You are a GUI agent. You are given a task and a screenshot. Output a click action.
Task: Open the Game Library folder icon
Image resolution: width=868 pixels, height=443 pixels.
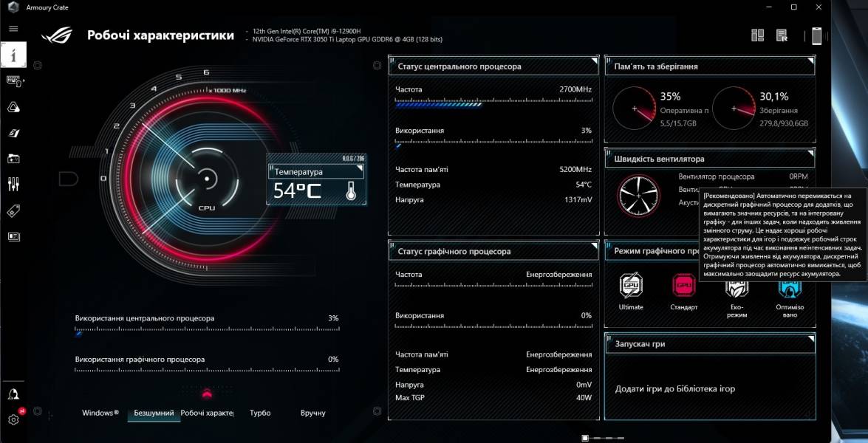pos(13,159)
